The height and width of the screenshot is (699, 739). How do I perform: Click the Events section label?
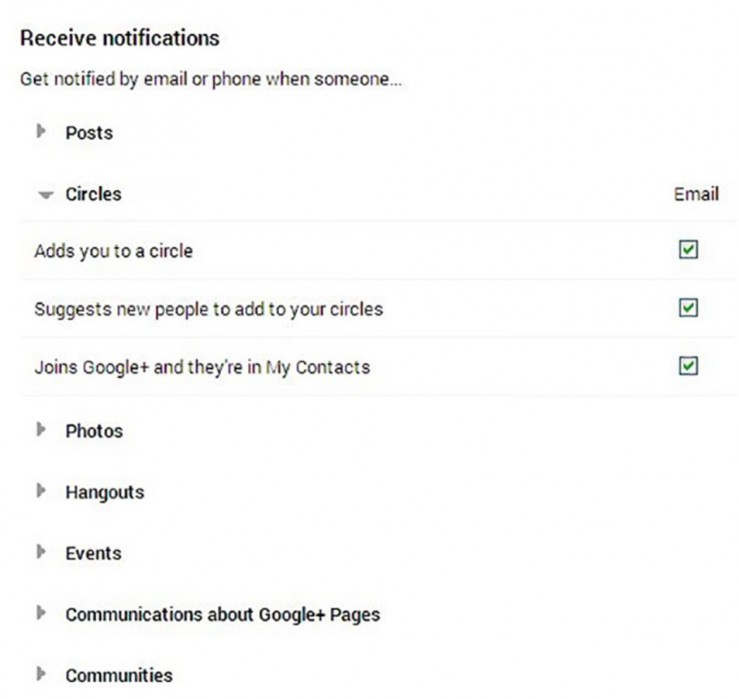tap(93, 553)
